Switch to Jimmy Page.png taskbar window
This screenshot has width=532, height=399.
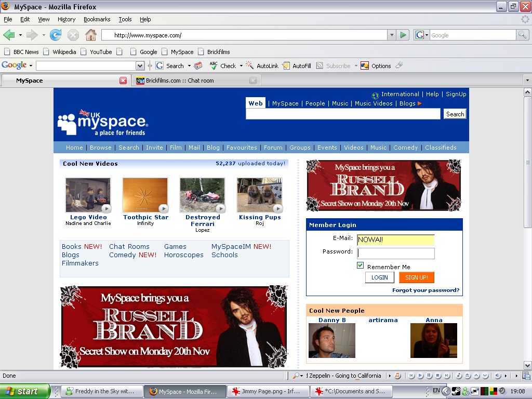(269, 391)
